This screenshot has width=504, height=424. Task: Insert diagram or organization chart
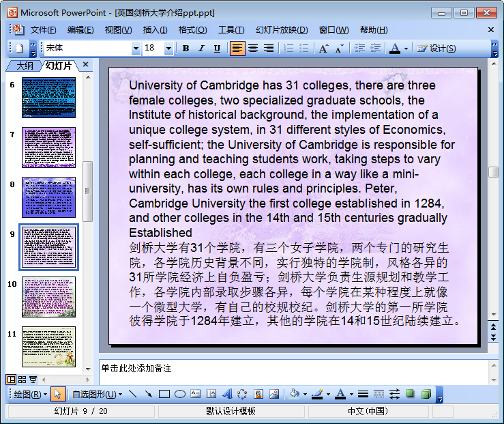242,394
